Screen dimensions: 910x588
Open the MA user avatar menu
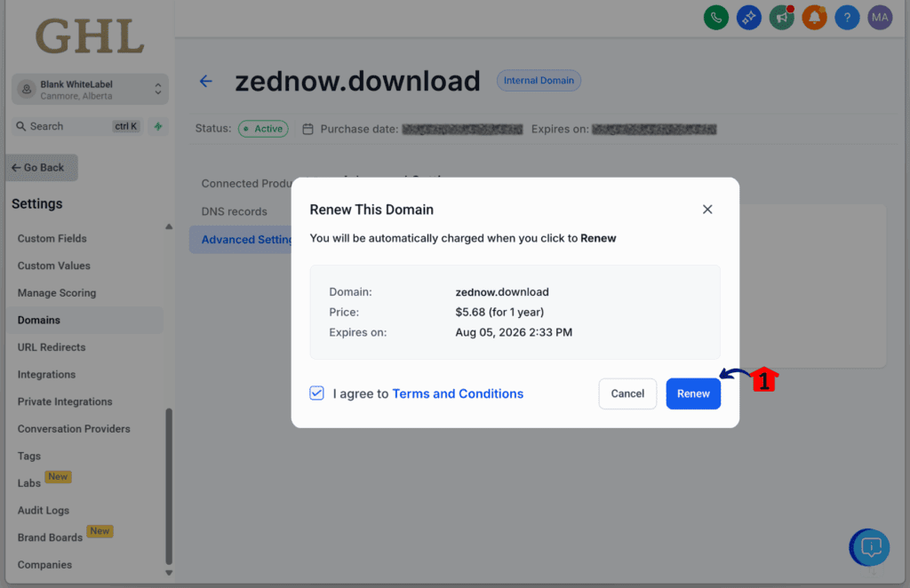tap(880, 18)
